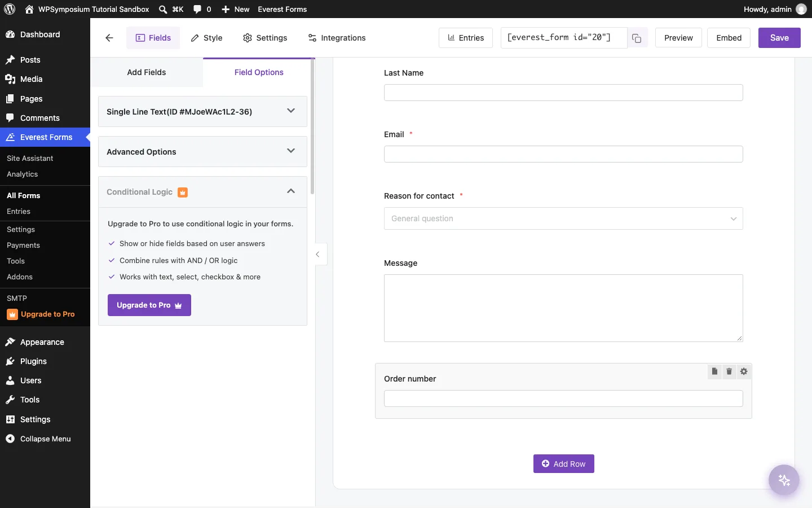Image resolution: width=812 pixels, height=508 pixels.
Task: Click the Upgrade to Pro sidebar link
Action: pos(45,314)
